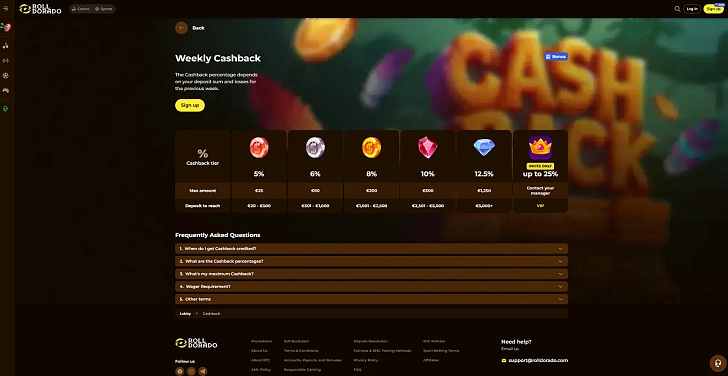Click the green shield icon in sidebar

(x=6, y=109)
